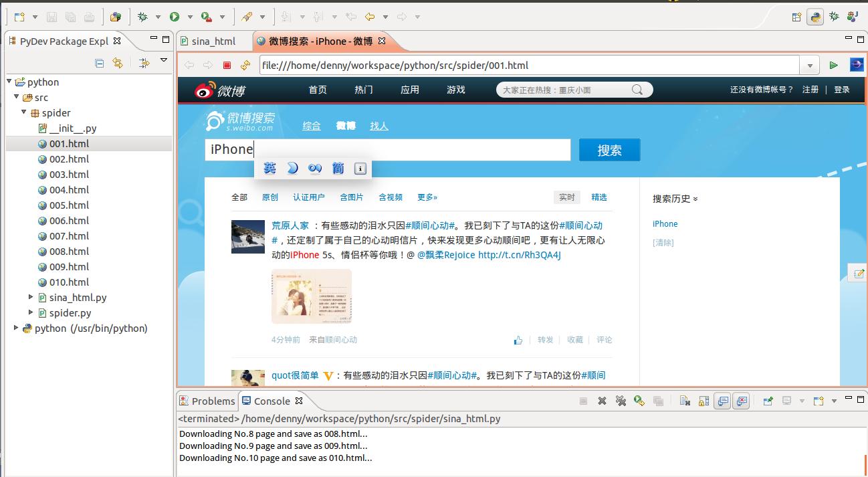Open the 游戏 nav menu item
868x477 pixels.
point(456,90)
